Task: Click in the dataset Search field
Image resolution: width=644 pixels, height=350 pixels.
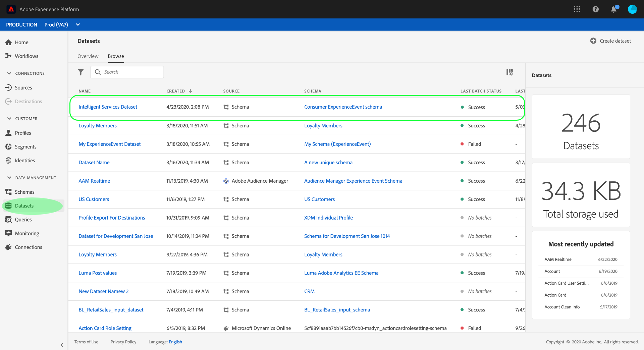Action: pos(127,72)
